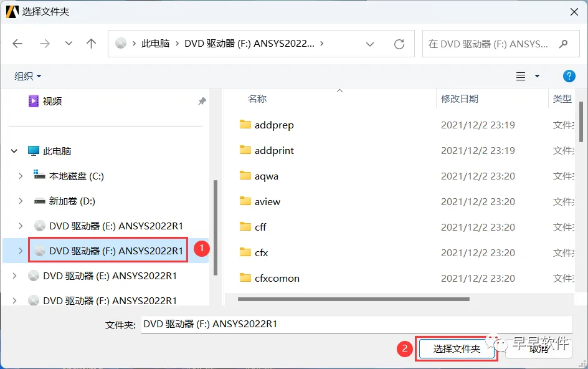The width and height of the screenshot is (588, 369).
Task: Click the DVD 驱动器 (F:) address segment
Action: tap(249, 44)
